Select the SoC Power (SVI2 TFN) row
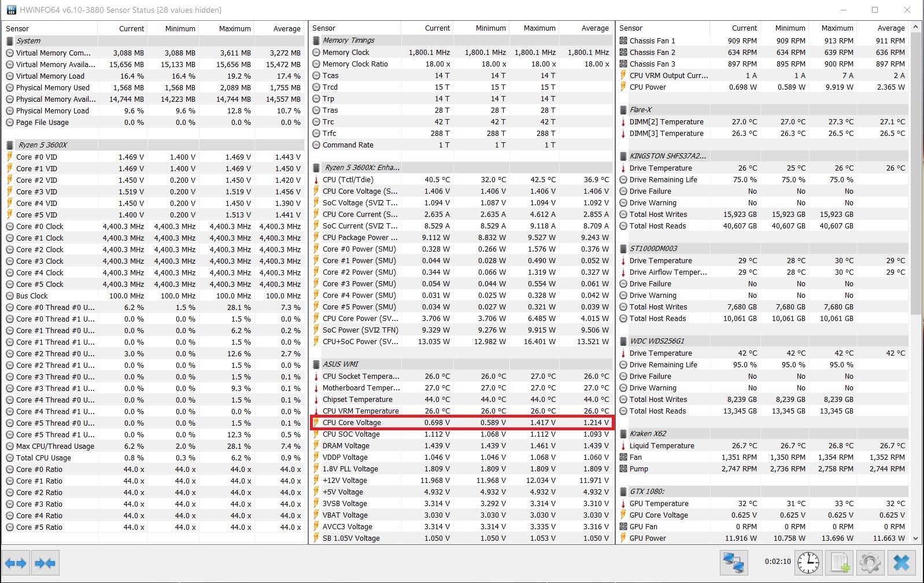The height and width of the screenshot is (583, 924). point(461,330)
